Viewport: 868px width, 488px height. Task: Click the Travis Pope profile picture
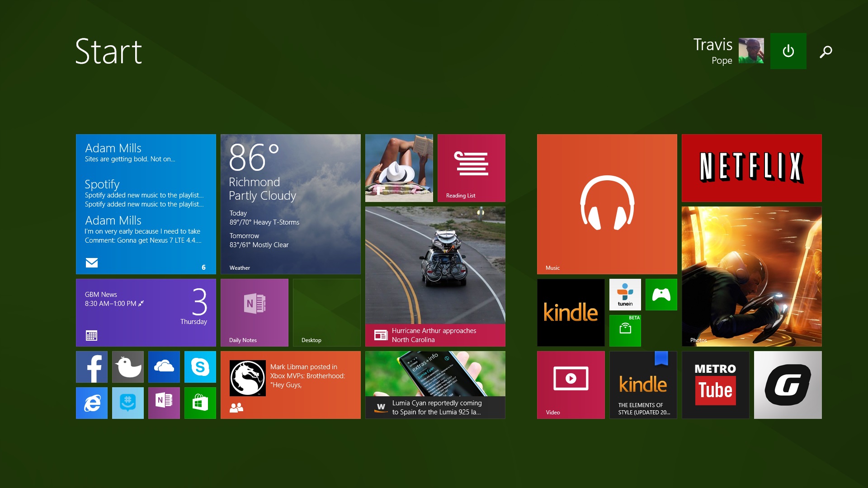tap(751, 51)
